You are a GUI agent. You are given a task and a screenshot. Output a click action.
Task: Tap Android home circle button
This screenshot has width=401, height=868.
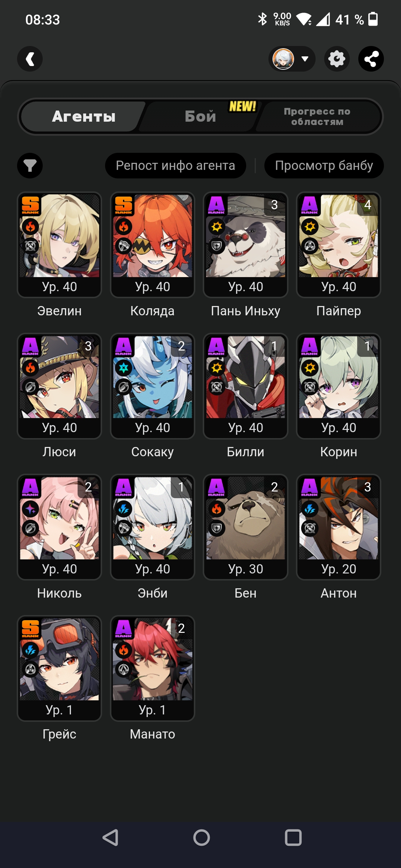tap(201, 837)
